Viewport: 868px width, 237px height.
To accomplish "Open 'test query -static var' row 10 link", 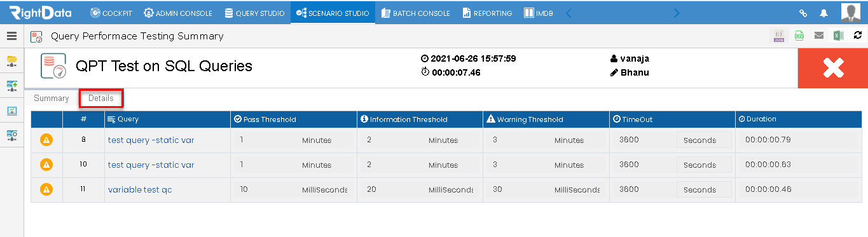I will (151, 165).
